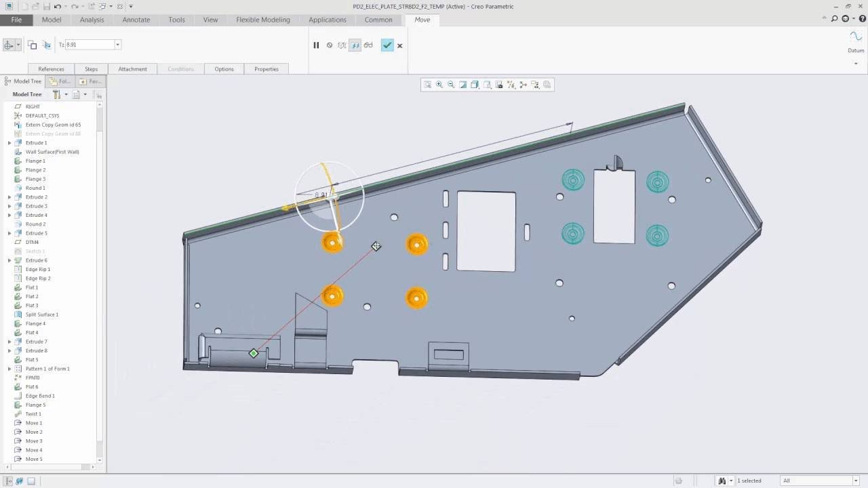Cancel the Move feature with X

399,45
